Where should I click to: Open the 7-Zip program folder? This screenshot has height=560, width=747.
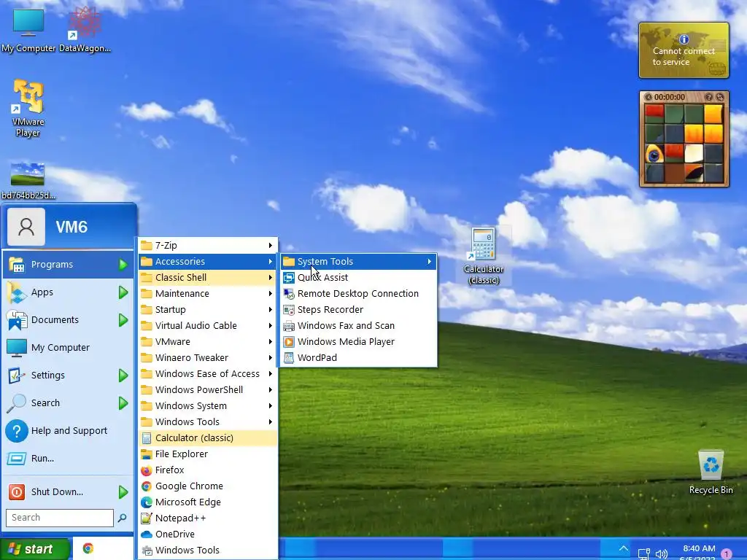208,245
